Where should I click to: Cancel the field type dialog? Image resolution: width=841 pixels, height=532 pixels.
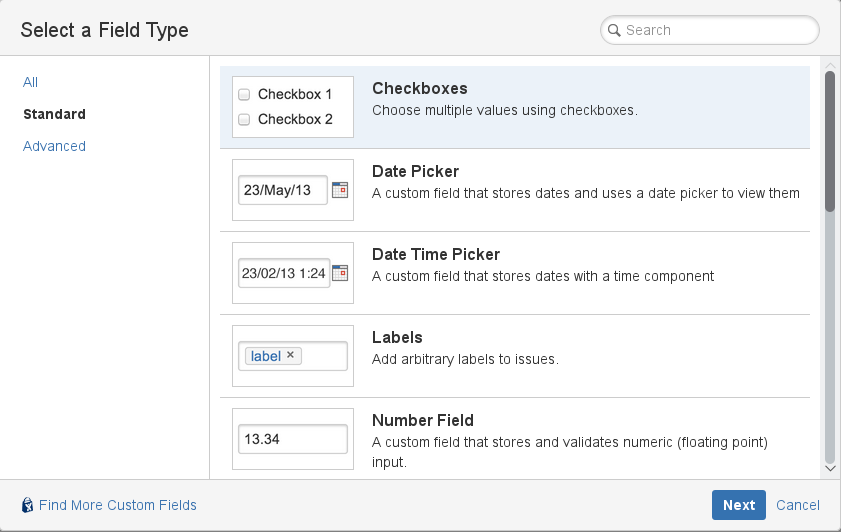pos(797,505)
